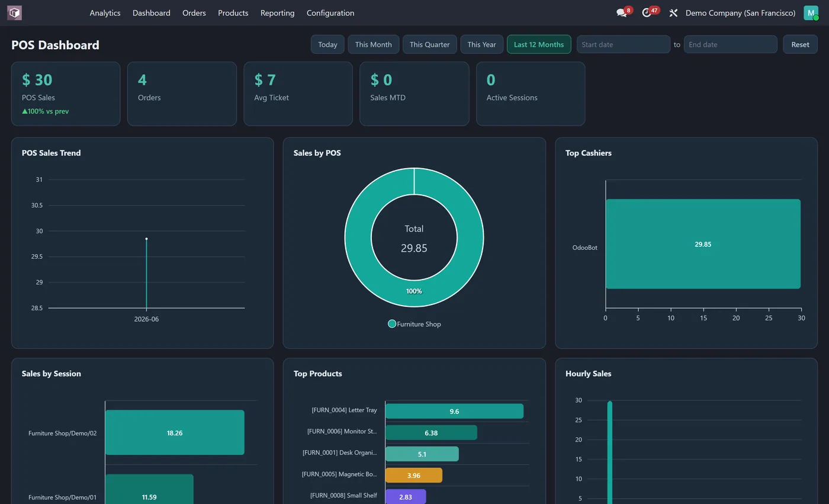Select the "Top Products" title
Screen dimensions: 829x504
(318, 374)
